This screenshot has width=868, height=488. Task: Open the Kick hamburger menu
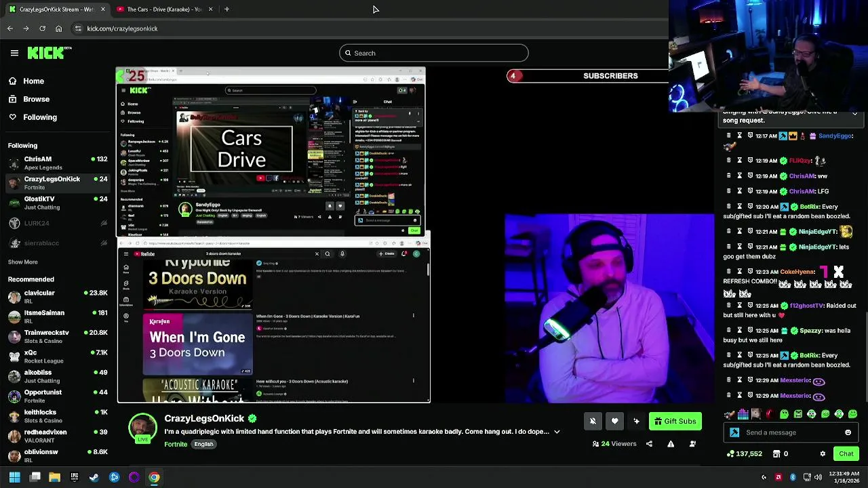[14, 53]
